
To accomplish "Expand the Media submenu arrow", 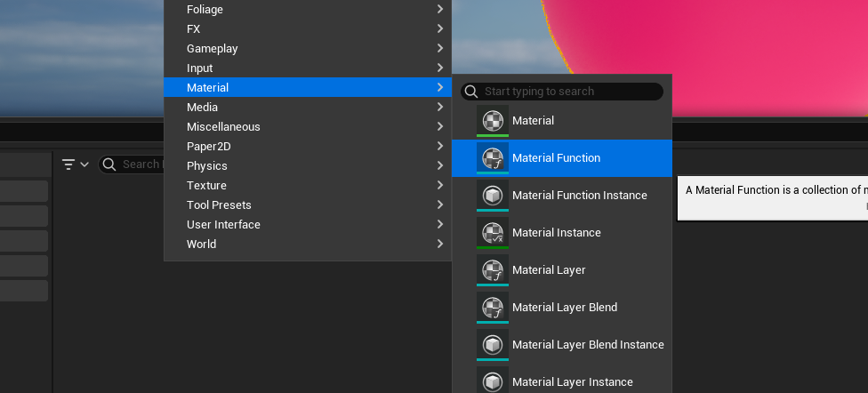I will [x=440, y=107].
